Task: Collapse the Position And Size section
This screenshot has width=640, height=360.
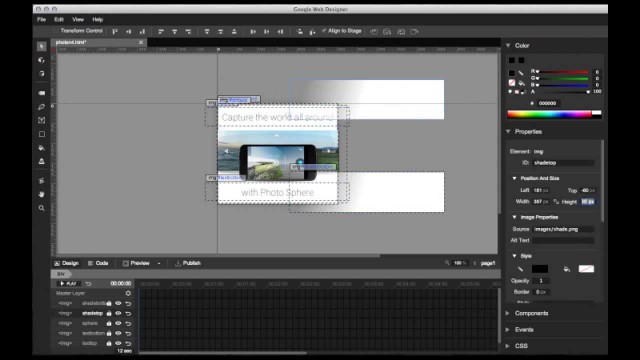Action: [514, 178]
